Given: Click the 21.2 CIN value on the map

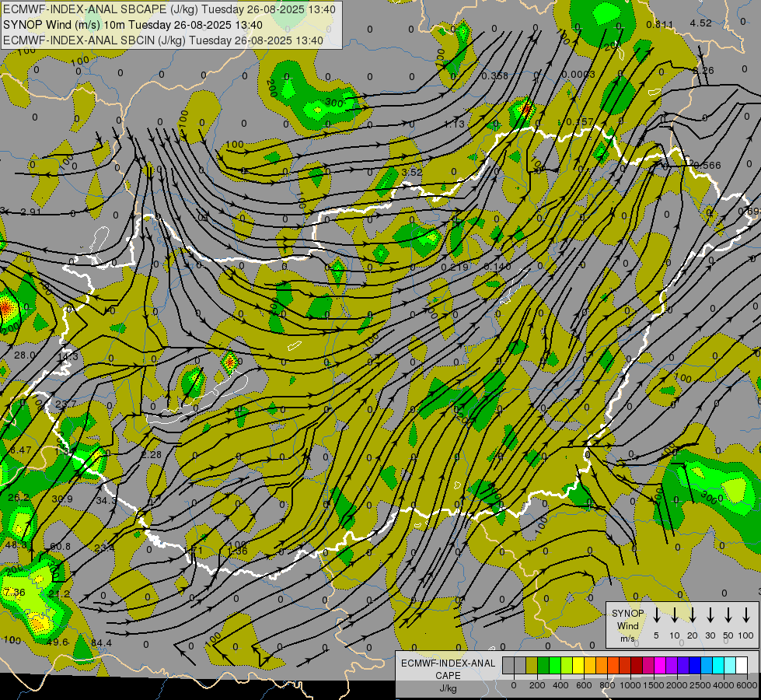Looking at the screenshot, I should (x=59, y=593).
